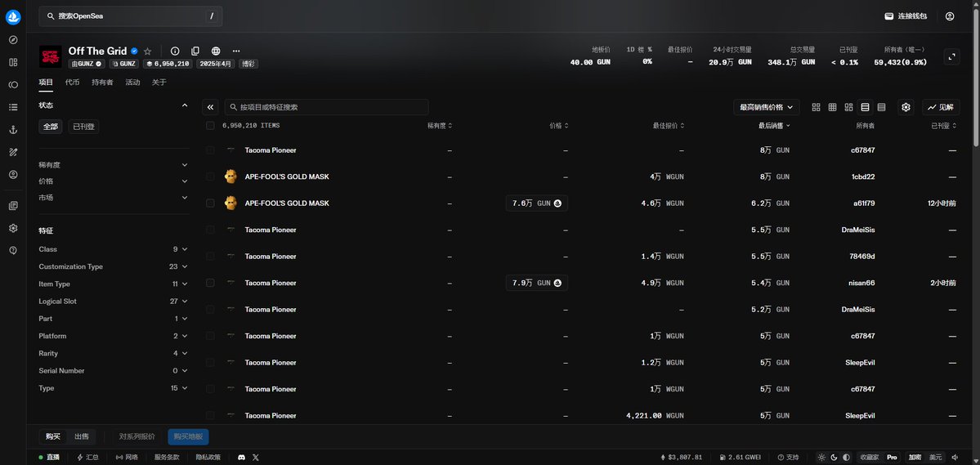The width and height of the screenshot is (980, 465).
Task: Expand the 价格 filter
Action: pyautogui.click(x=113, y=181)
